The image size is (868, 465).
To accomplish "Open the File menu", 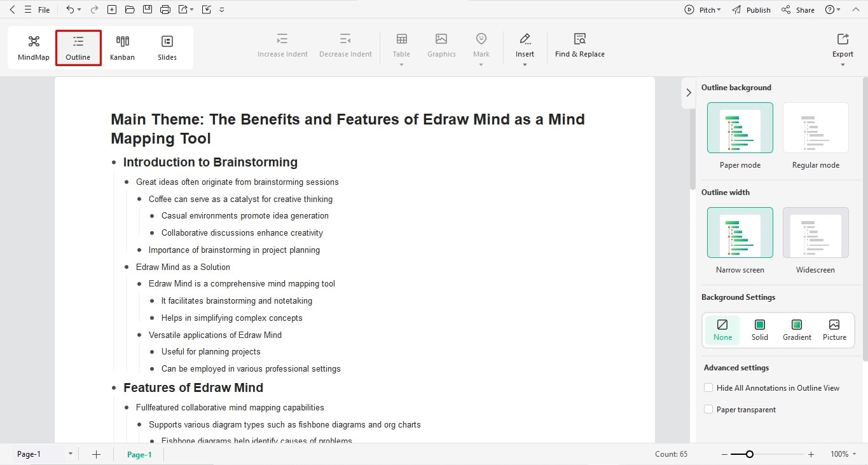I will pyautogui.click(x=44, y=10).
